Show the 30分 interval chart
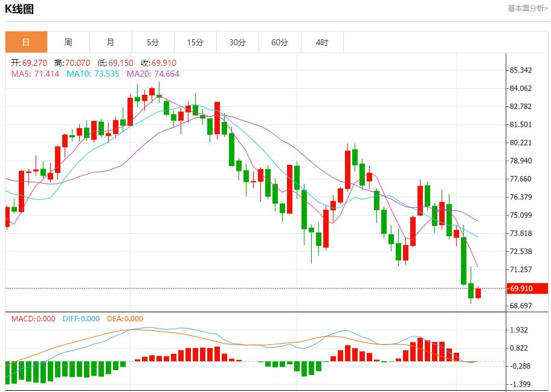 coord(237,42)
